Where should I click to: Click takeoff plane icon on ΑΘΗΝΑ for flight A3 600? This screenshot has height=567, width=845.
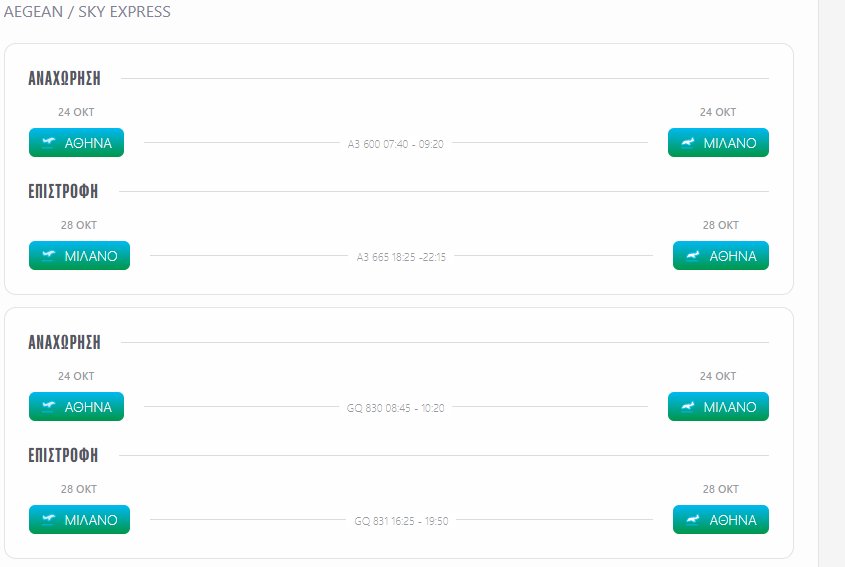coord(49,142)
